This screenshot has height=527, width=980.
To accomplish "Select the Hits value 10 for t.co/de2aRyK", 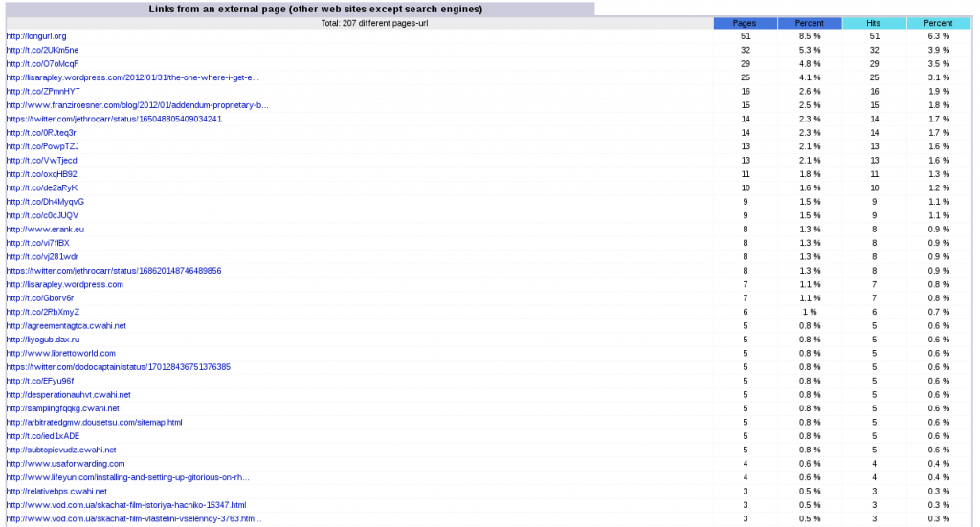I will pyautogui.click(x=874, y=187).
